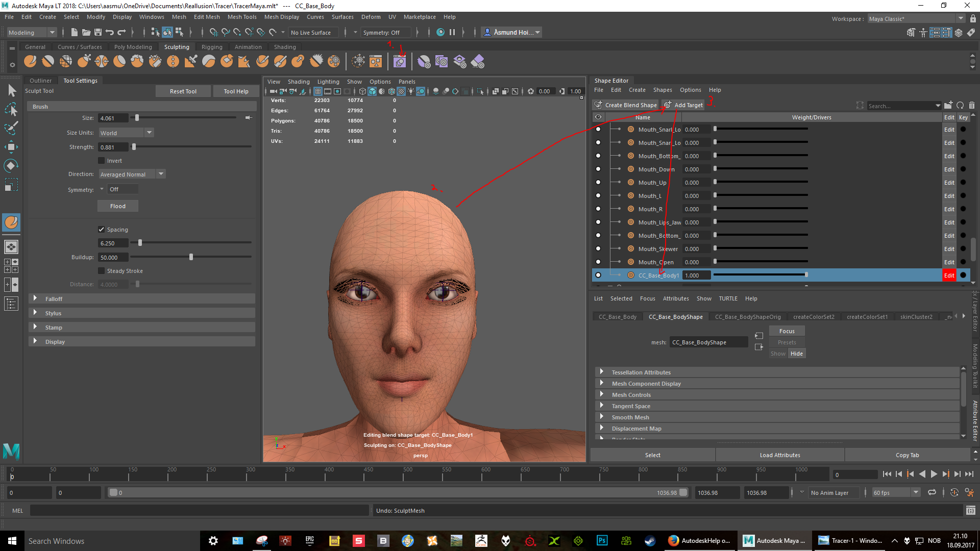Open the Direction Averaged Normal dropdown
Image resolution: width=980 pixels, height=551 pixels.
(x=132, y=174)
